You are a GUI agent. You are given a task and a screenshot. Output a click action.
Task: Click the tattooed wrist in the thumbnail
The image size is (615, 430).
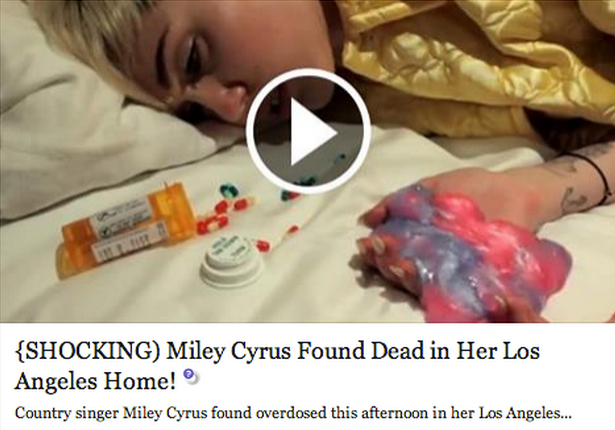[575, 184]
